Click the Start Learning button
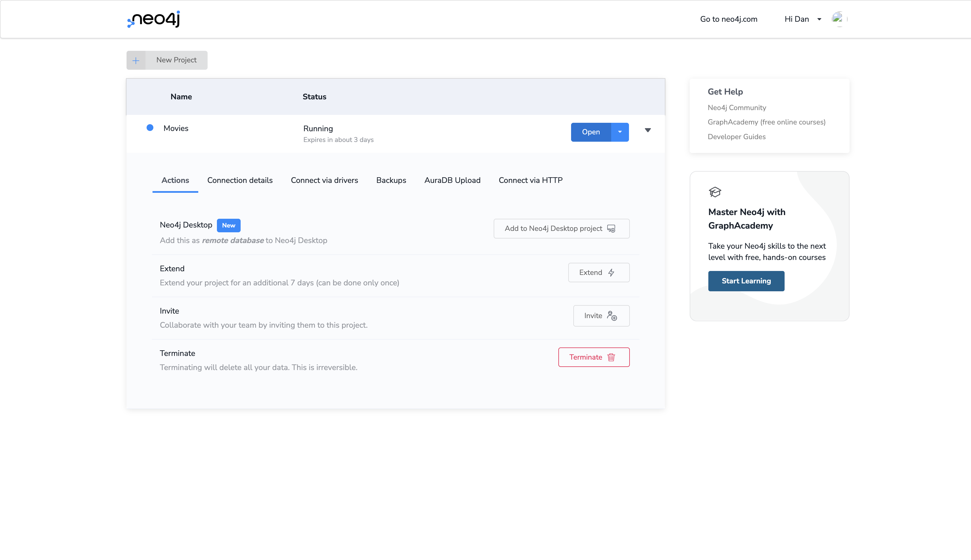This screenshot has height=560, width=971. (x=746, y=281)
